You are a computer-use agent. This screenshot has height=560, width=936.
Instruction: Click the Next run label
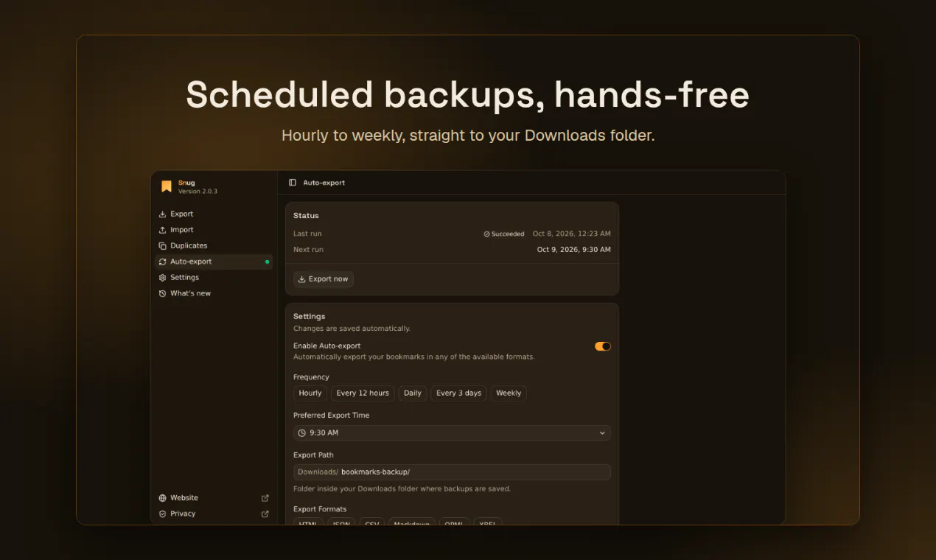(x=308, y=250)
